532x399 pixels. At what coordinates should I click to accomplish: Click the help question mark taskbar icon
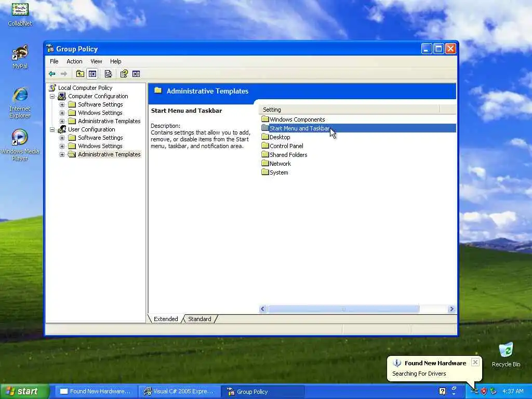click(x=442, y=391)
